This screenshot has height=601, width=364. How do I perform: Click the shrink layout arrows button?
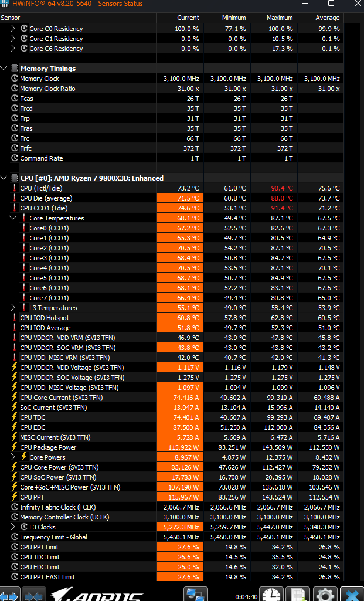click(33, 593)
